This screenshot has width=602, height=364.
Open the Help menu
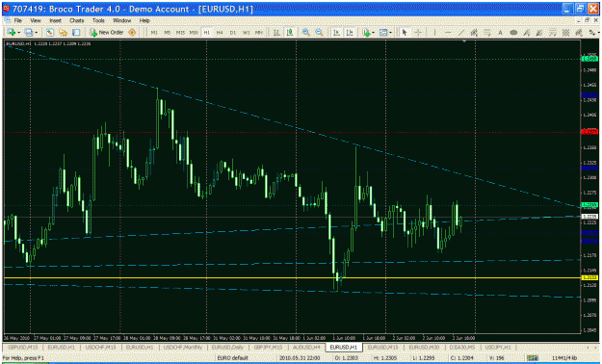[x=144, y=20]
